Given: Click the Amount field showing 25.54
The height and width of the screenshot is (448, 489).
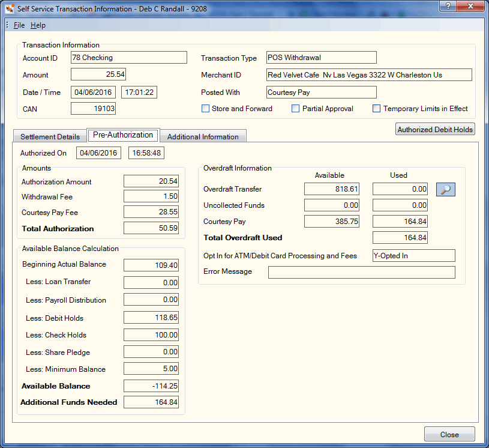Looking at the screenshot, I should [98, 74].
